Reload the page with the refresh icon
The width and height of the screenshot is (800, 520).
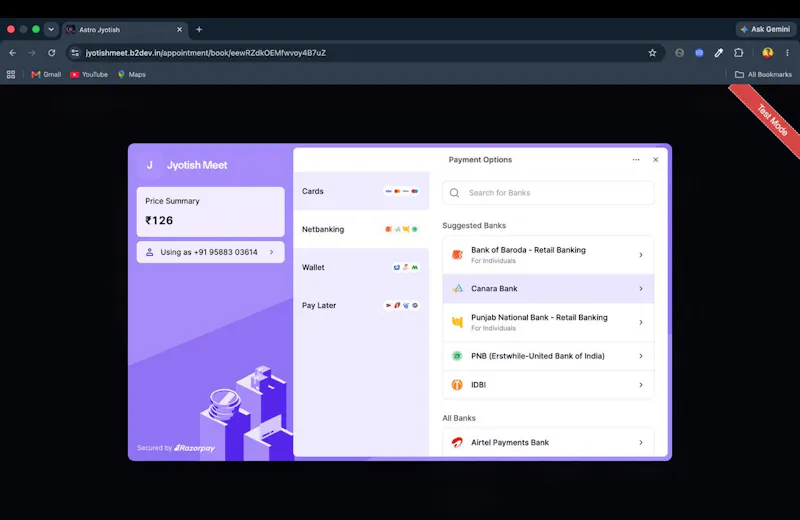52,53
